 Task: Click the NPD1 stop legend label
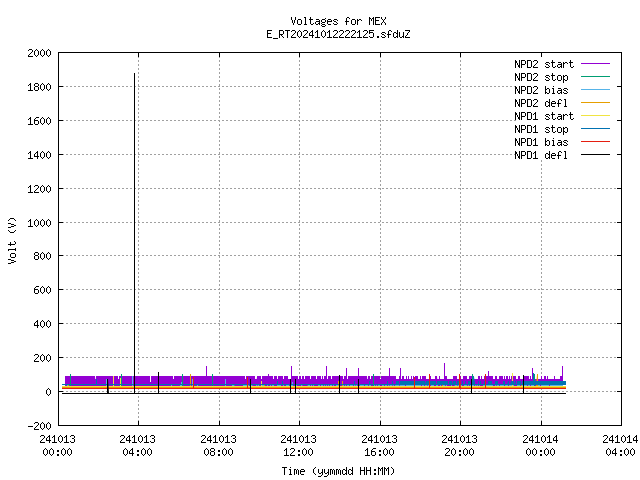[x=541, y=129]
